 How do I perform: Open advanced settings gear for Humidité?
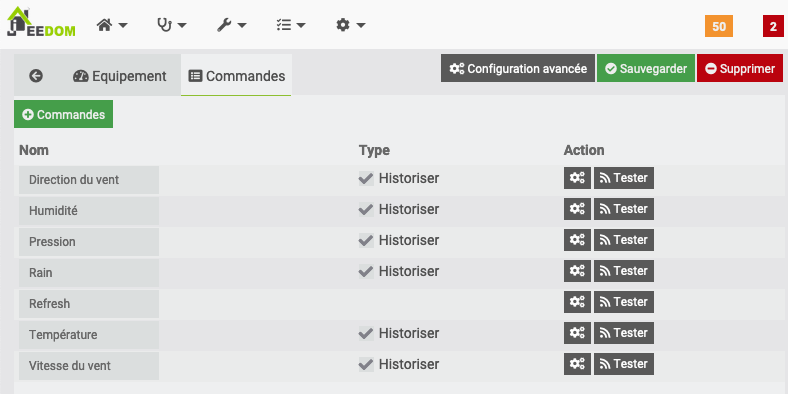click(x=577, y=209)
